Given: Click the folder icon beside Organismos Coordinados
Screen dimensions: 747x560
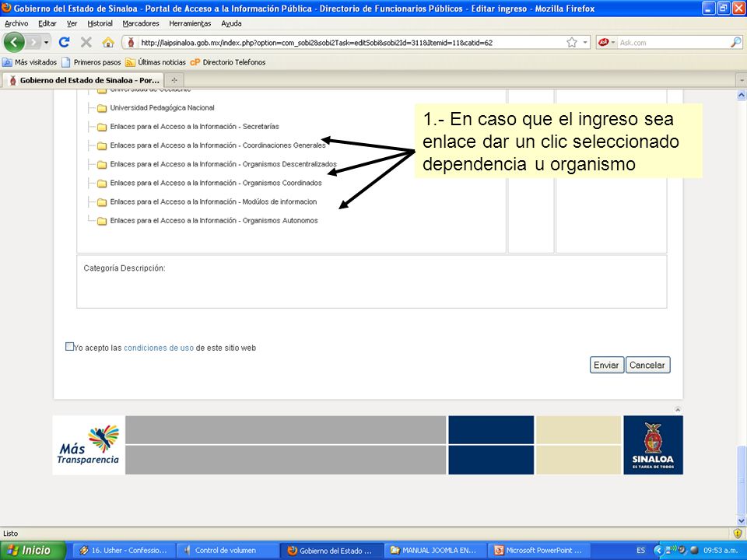Looking at the screenshot, I should [x=101, y=184].
